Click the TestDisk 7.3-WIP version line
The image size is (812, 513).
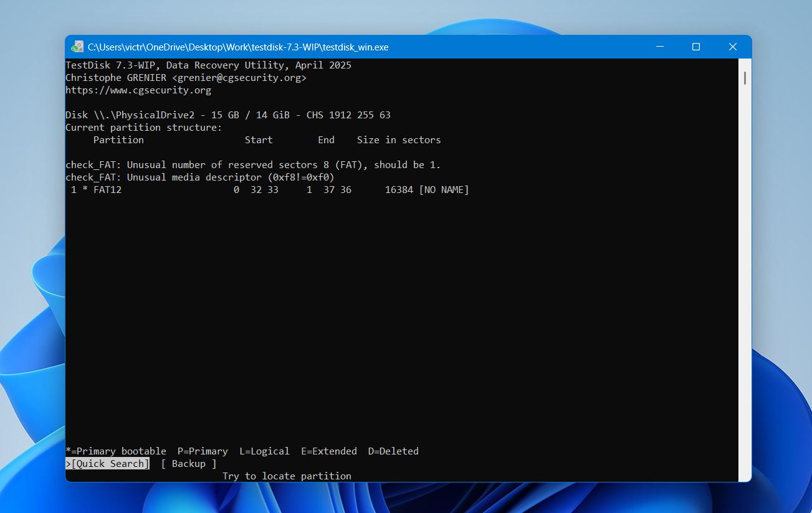tap(208, 65)
